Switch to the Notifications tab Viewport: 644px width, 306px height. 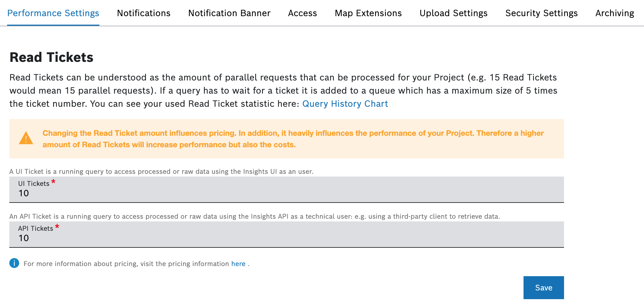point(143,13)
